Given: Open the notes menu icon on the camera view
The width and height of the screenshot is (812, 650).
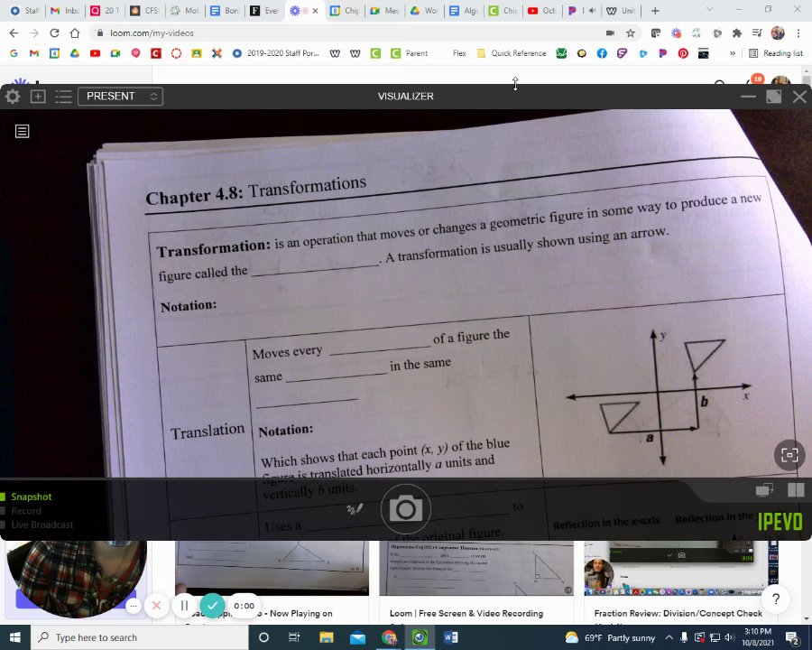Looking at the screenshot, I should [22, 131].
